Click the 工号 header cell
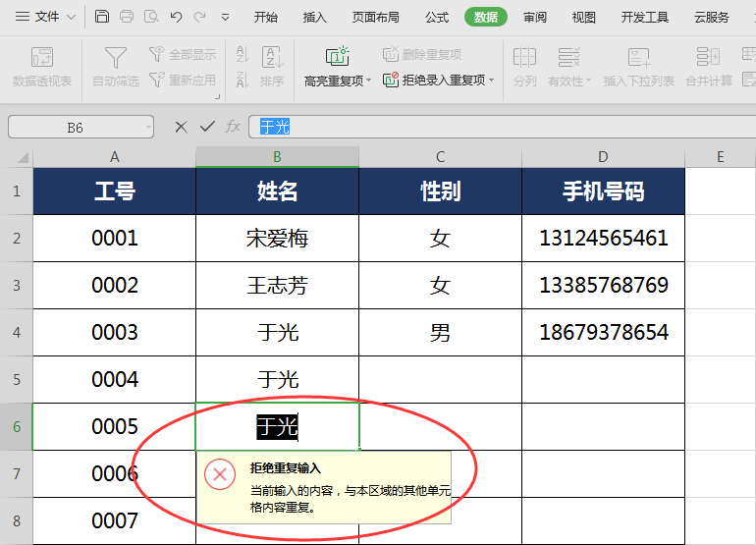 pyautogui.click(x=114, y=191)
